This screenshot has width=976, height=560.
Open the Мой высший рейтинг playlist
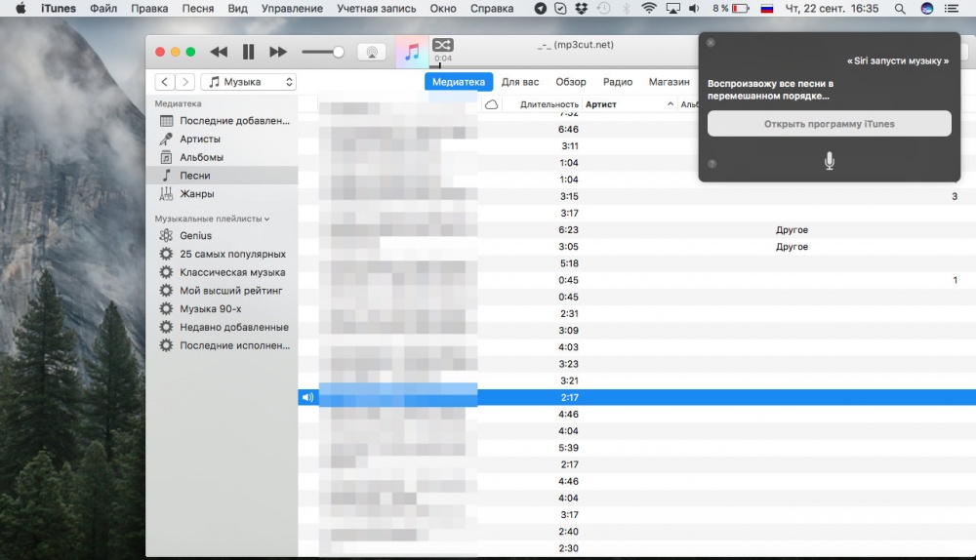tap(223, 291)
